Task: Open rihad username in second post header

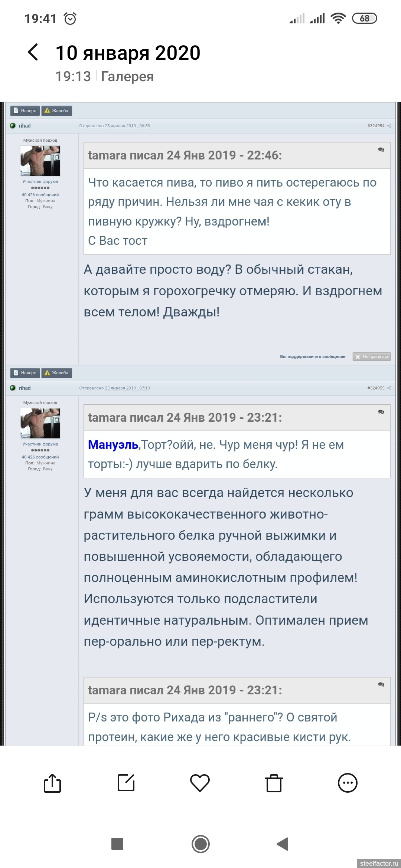Action: tap(25, 388)
